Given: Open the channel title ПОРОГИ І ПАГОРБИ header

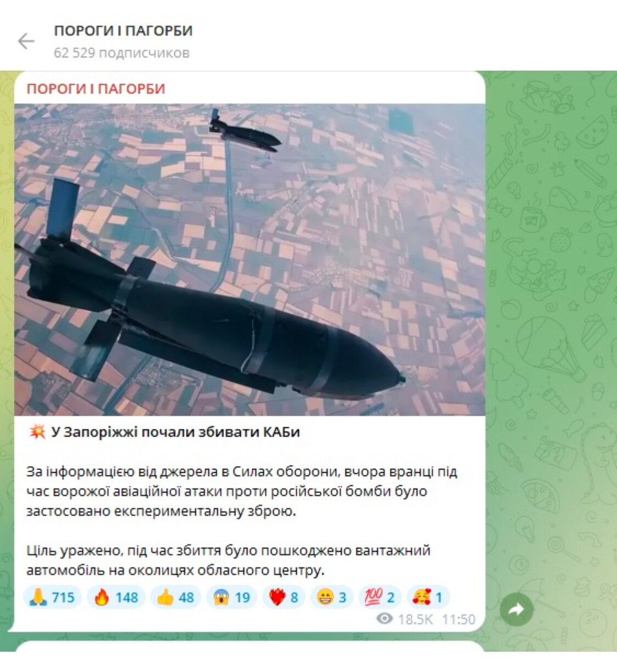Looking at the screenshot, I should 123,31.
